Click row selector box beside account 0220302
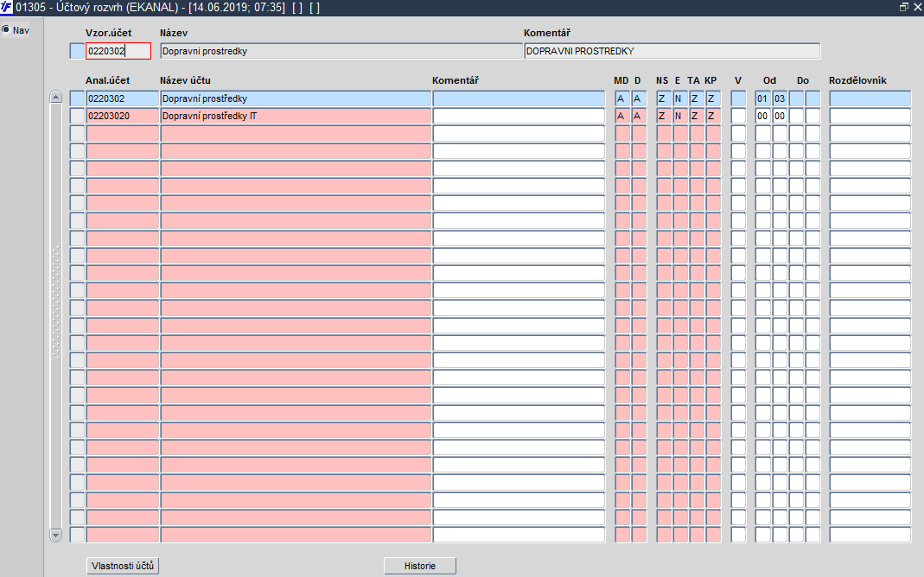The image size is (924, 577). point(77,99)
